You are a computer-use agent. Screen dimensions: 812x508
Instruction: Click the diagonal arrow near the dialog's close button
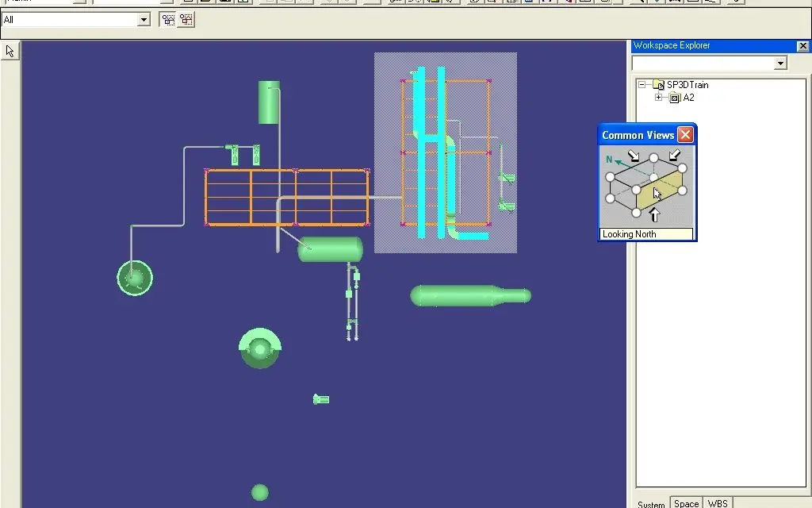tap(674, 155)
